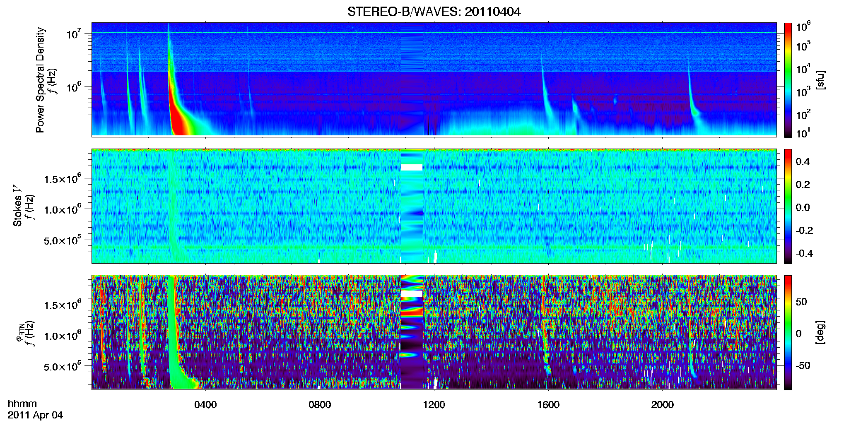Click the φRTN angle spectrogram panel
Image resolution: width=868 pixels, height=447 pixels.
tap(434, 332)
